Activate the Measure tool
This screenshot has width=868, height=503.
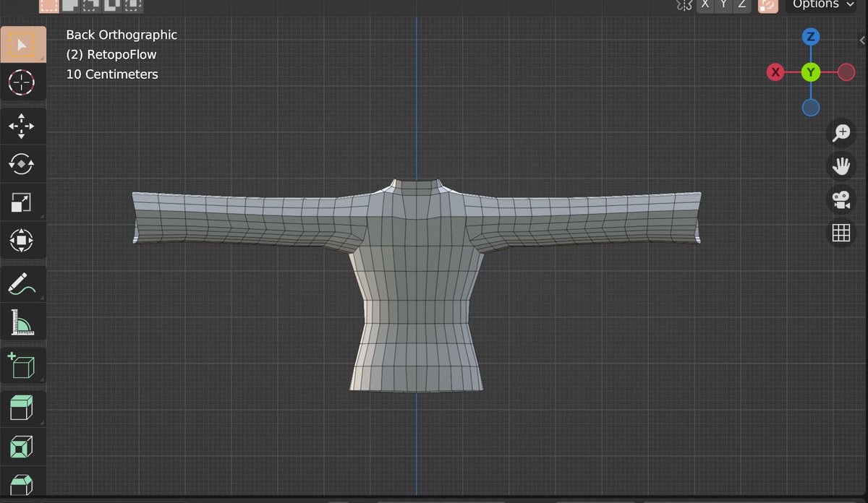(23, 322)
